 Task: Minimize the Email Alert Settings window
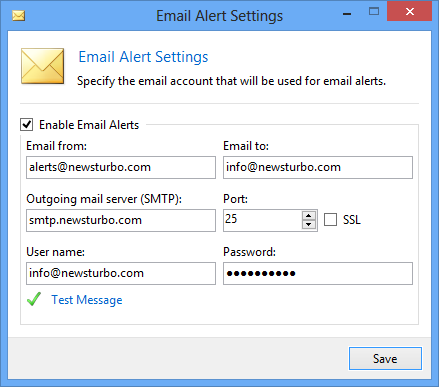point(347,13)
